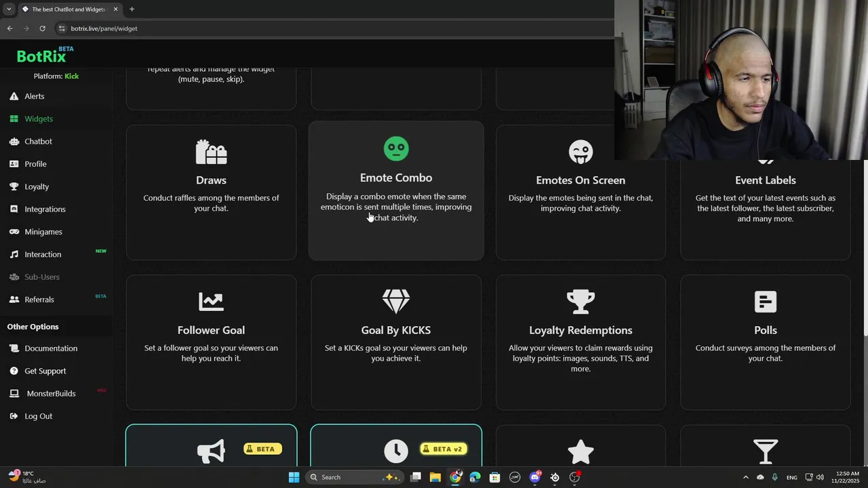This screenshot has width=868, height=488.
Task: Click the Draws gift icon
Action: [211, 152]
